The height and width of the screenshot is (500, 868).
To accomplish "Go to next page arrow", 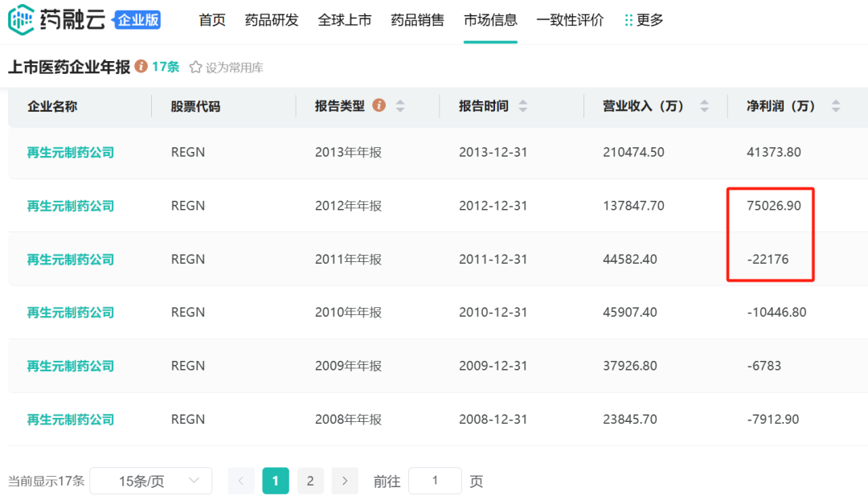I will tap(345, 481).
